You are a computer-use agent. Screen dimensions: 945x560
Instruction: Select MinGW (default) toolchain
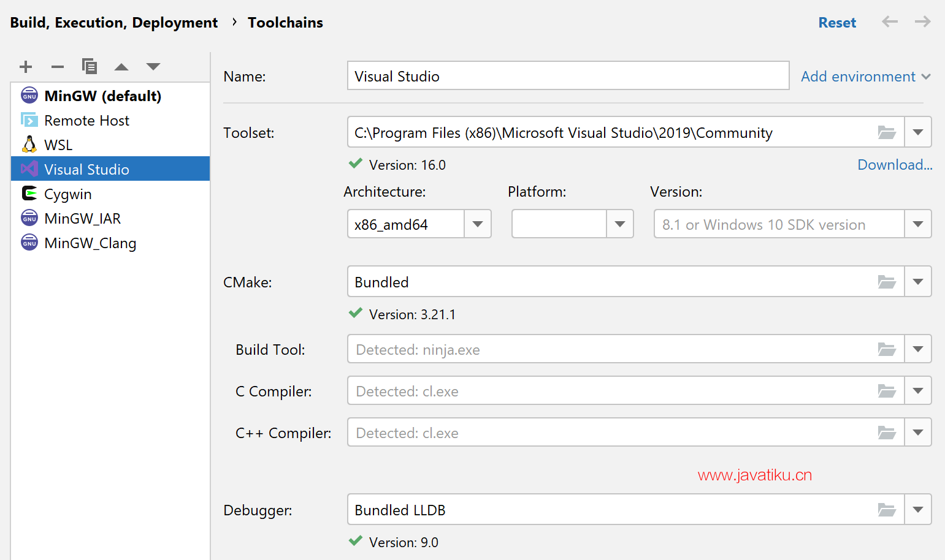coord(110,96)
